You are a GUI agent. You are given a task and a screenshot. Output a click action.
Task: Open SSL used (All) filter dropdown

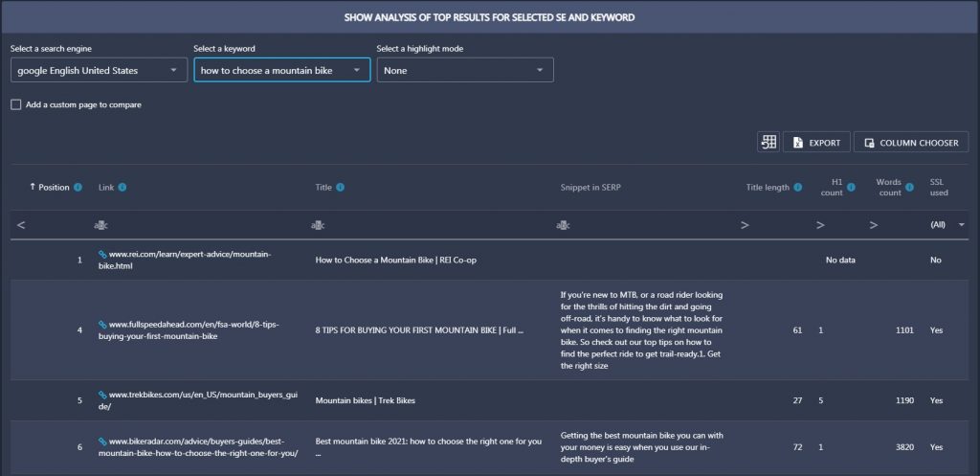(947, 224)
